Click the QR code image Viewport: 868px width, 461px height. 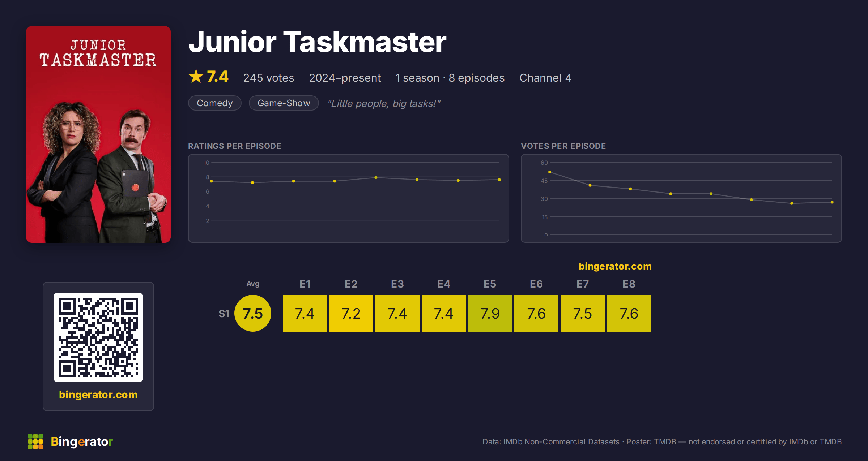98,337
